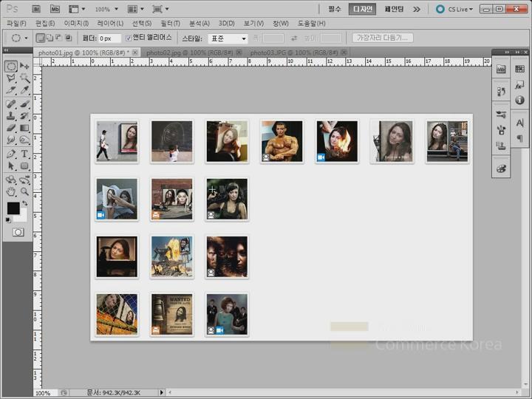Switch to 페인팅 workspace
532x399 pixels.
[x=394, y=9]
